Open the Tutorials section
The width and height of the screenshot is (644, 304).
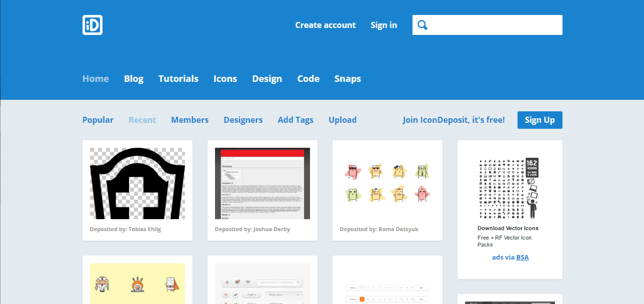[x=178, y=79]
